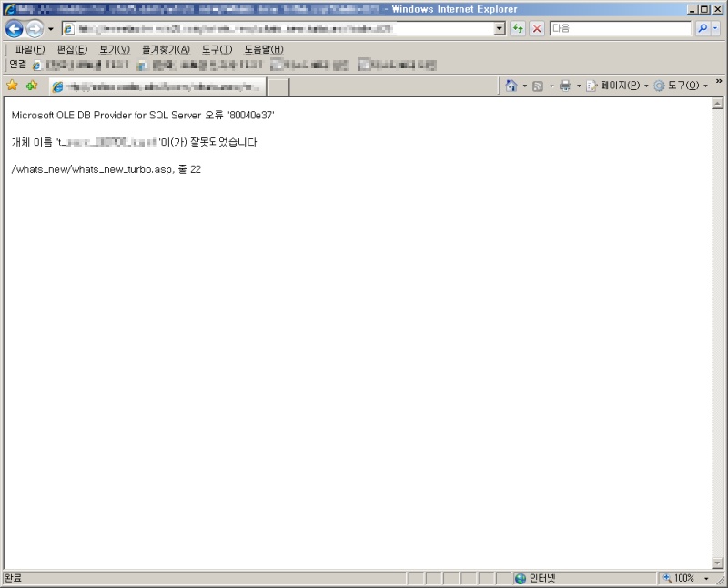Expand the print options dropdown arrow
The width and height of the screenshot is (728, 588).
(x=579, y=86)
